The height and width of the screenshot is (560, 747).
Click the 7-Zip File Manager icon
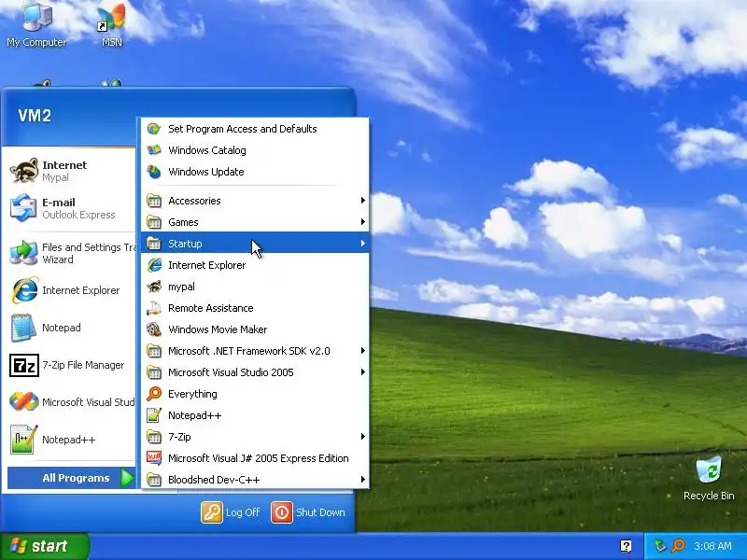pyautogui.click(x=24, y=365)
